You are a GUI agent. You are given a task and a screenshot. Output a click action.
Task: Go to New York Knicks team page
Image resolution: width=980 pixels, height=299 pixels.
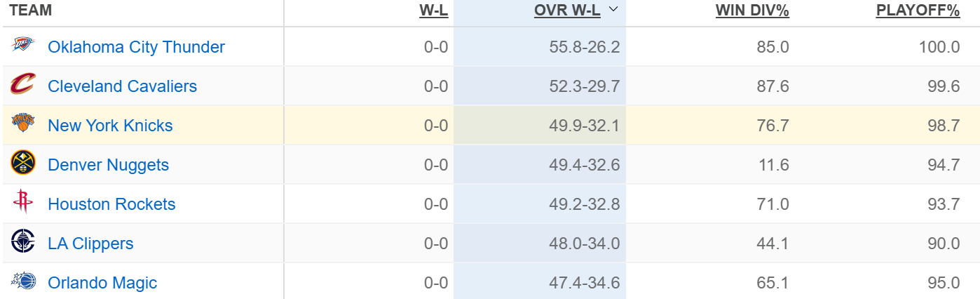point(110,126)
